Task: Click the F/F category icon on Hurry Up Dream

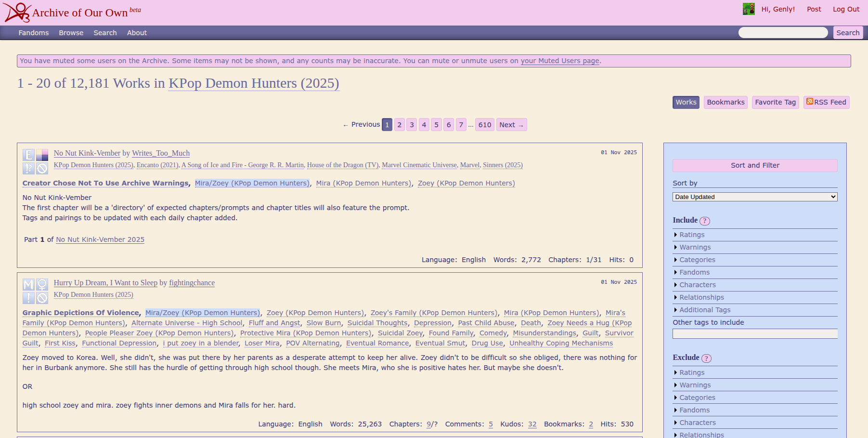Action: point(42,284)
